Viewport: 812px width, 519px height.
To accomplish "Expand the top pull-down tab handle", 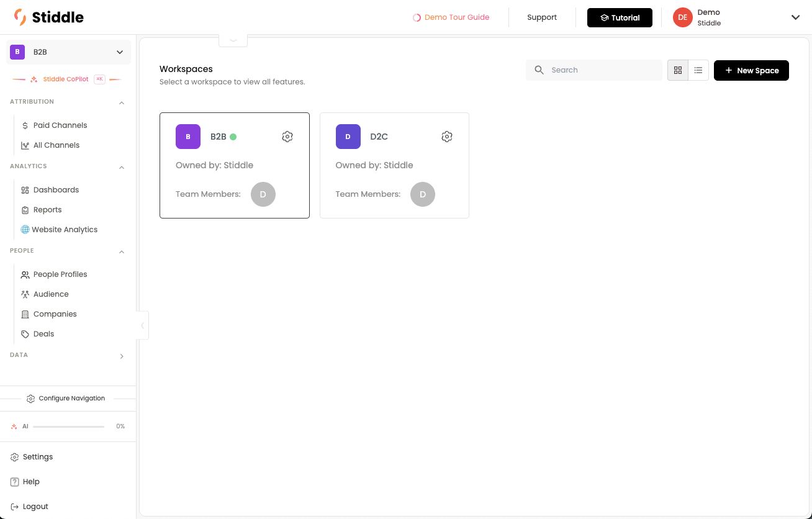I will pyautogui.click(x=233, y=40).
